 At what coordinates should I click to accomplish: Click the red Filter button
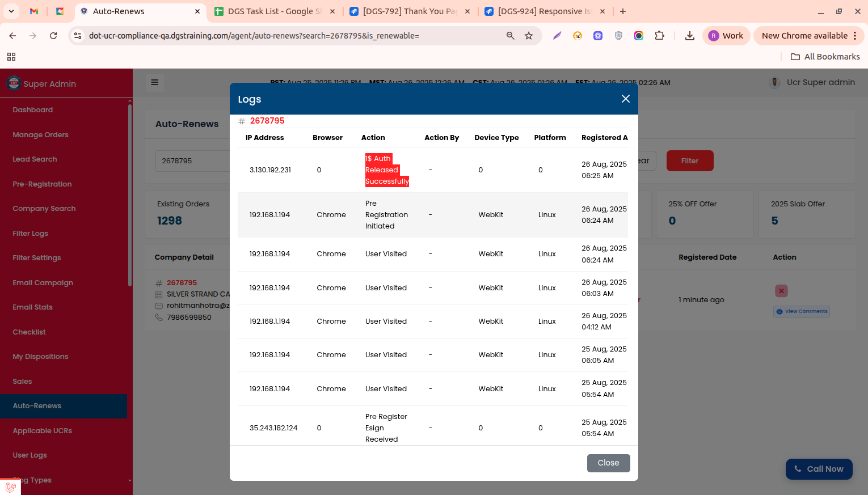689,161
